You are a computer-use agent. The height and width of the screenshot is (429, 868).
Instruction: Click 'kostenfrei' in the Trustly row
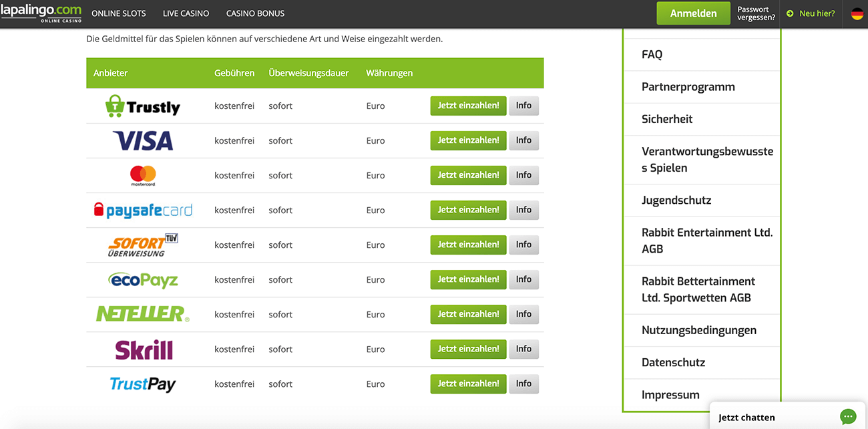point(234,106)
